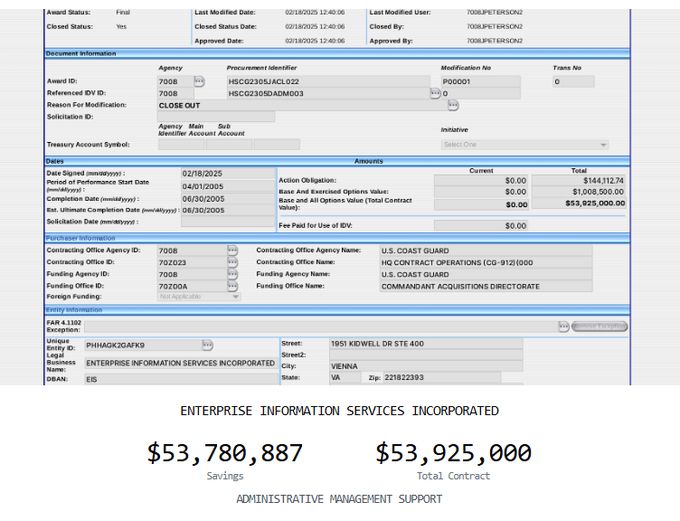Click Treasury Account Agency Identifier box
This screenshot has width=680, height=521.
coord(182,144)
